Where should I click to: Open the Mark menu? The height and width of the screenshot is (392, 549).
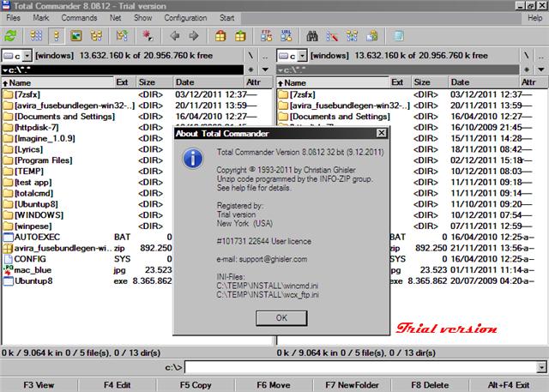[x=41, y=18]
